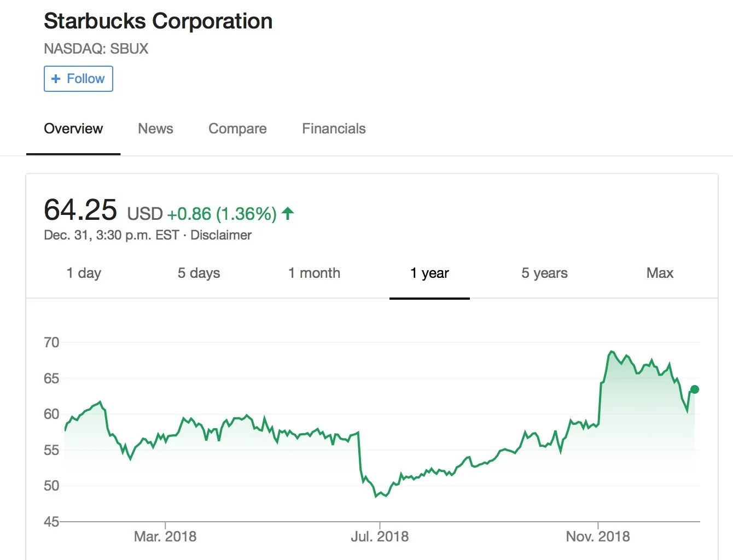Click the 64.25 price value

click(x=80, y=209)
